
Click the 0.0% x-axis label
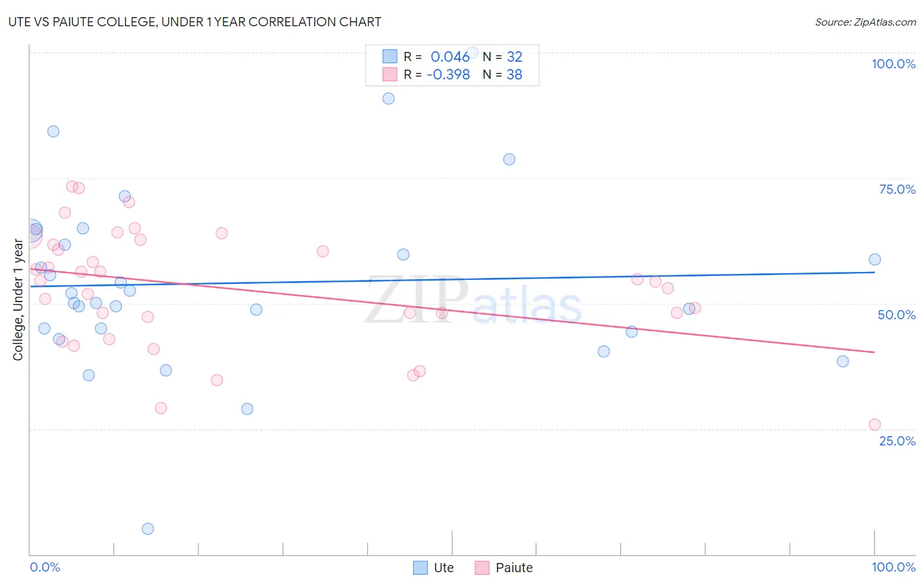point(45,567)
